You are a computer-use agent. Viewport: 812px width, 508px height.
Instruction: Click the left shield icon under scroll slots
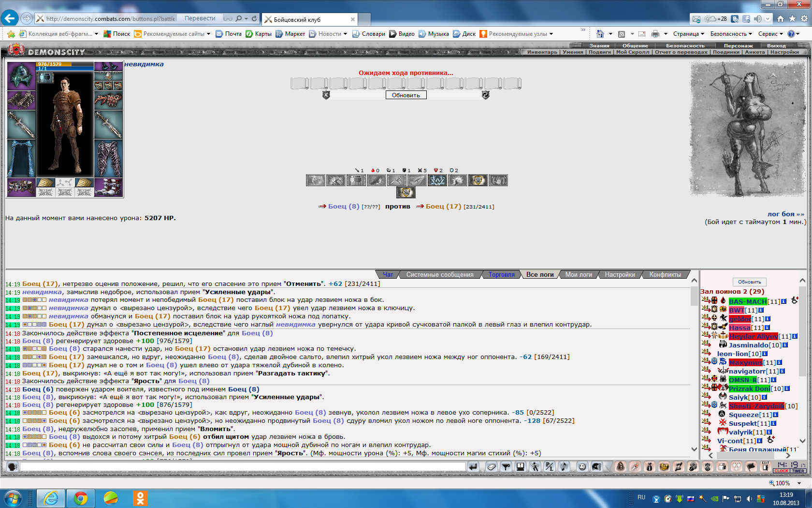click(326, 95)
